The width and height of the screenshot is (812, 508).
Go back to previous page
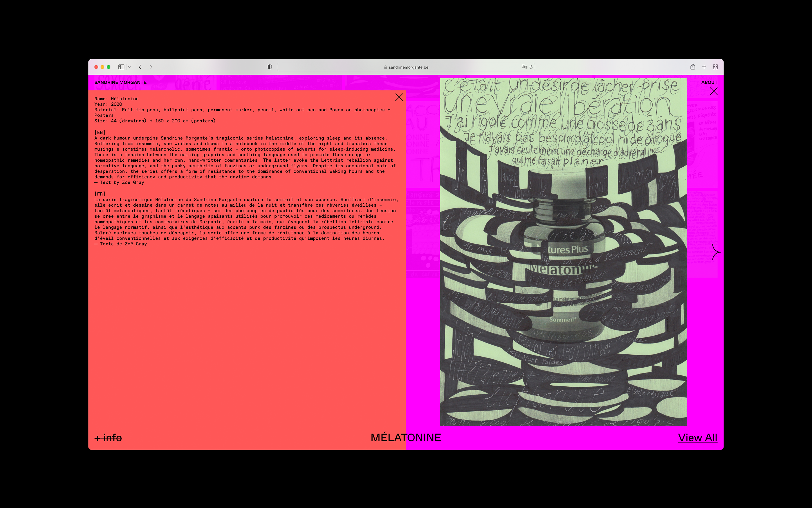click(140, 67)
